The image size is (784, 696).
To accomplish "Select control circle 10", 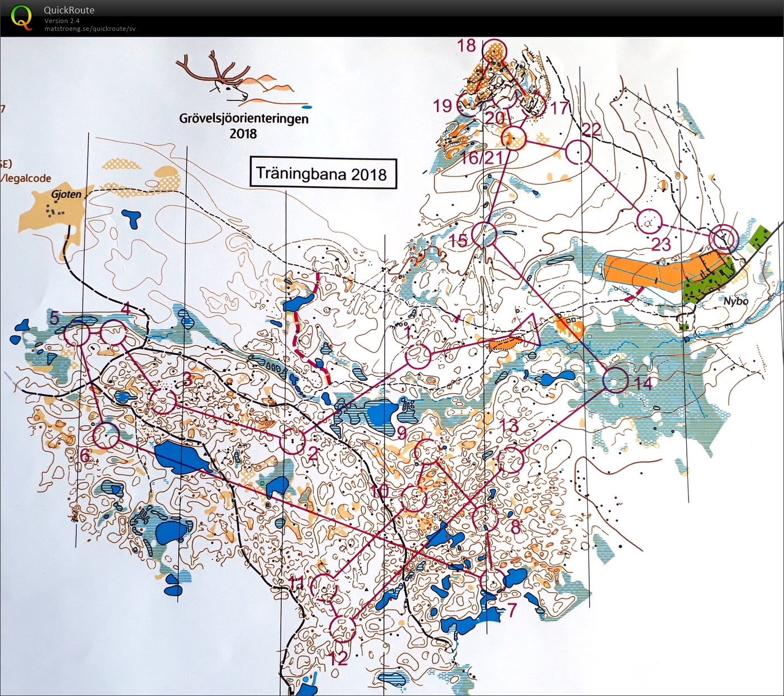I will [x=414, y=499].
